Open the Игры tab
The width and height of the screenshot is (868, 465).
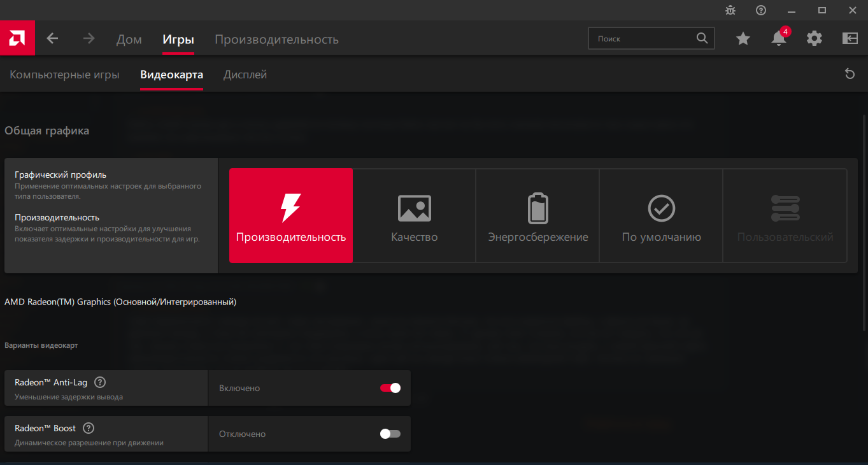point(178,39)
